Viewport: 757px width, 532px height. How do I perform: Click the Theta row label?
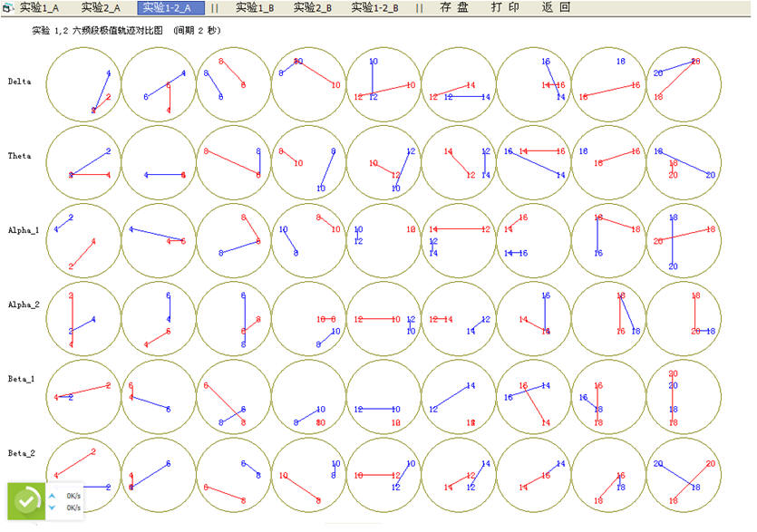pyautogui.click(x=19, y=156)
